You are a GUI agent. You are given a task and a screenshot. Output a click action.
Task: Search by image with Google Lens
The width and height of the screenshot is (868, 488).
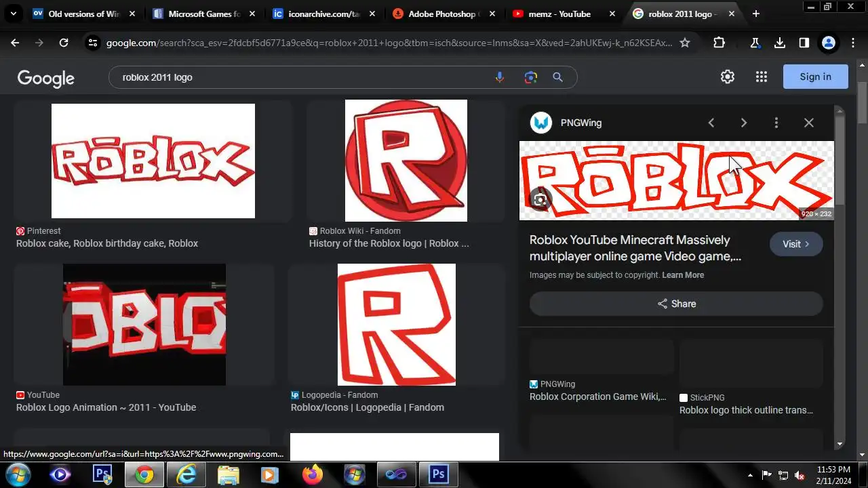[x=531, y=77]
